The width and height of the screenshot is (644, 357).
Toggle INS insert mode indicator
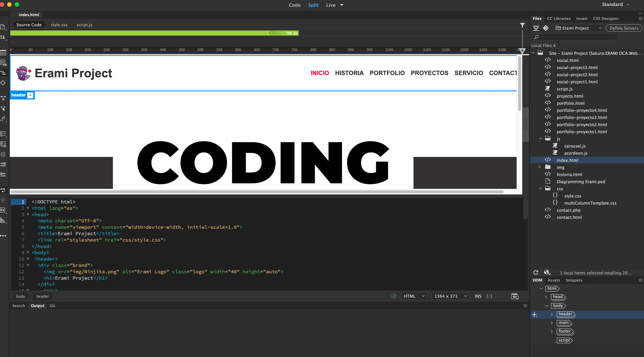coord(478,296)
